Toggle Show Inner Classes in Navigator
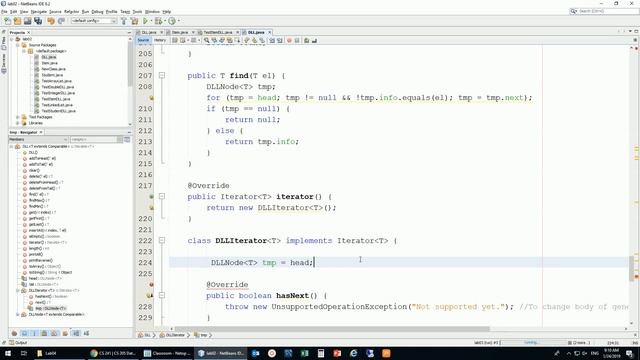640x360 pixels. pyautogui.click(x=54, y=333)
